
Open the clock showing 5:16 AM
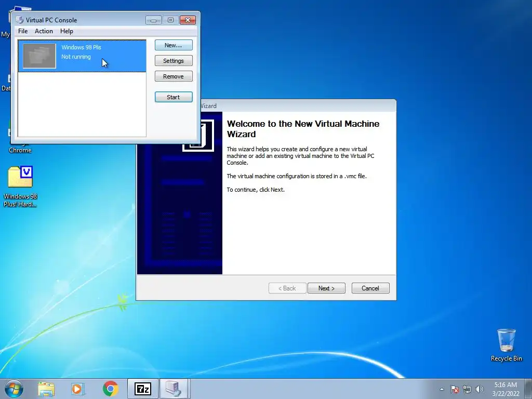click(x=506, y=389)
